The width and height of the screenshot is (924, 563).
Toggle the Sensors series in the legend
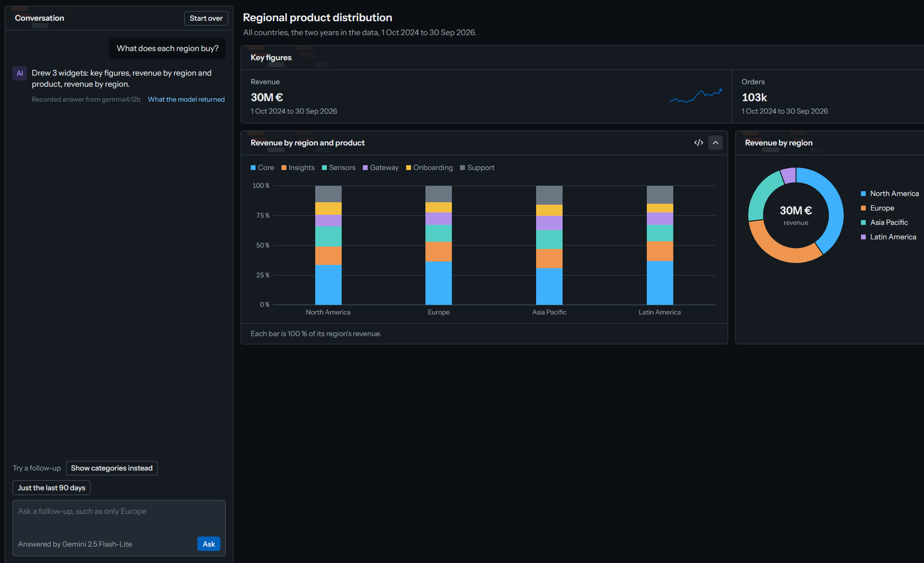click(x=339, y=168)
